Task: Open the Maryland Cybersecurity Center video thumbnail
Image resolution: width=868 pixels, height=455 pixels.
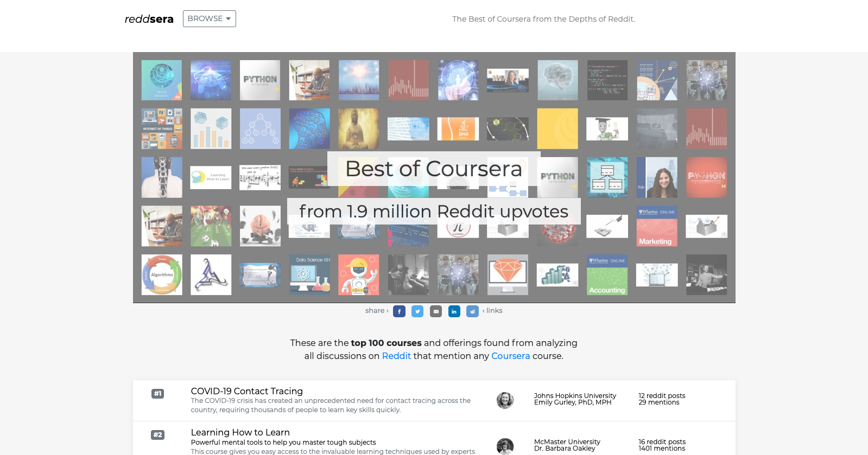Action: coord(508,80)
